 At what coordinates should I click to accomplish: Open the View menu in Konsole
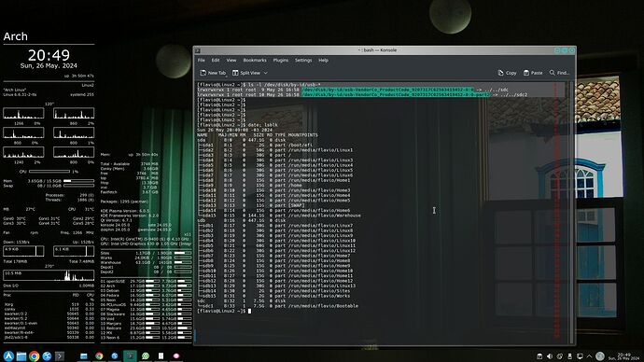click(x=231, y=61)
